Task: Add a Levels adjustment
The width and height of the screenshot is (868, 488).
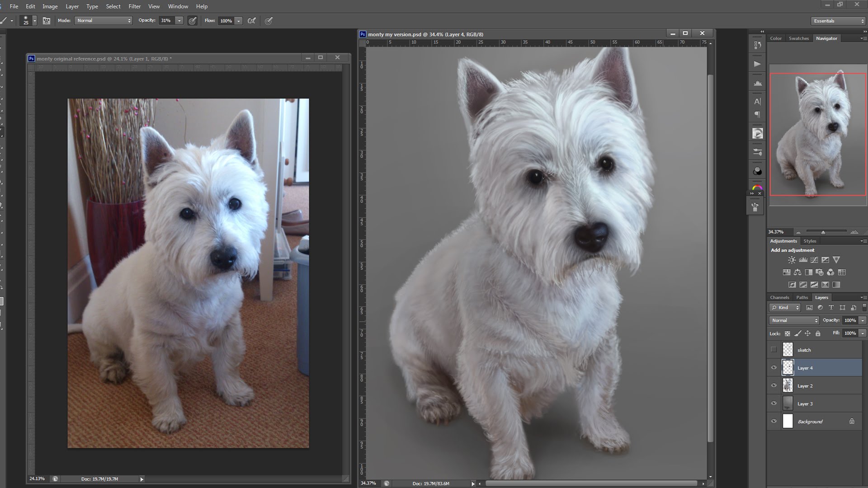Action: pyautogui.click(x=803, y=260)
